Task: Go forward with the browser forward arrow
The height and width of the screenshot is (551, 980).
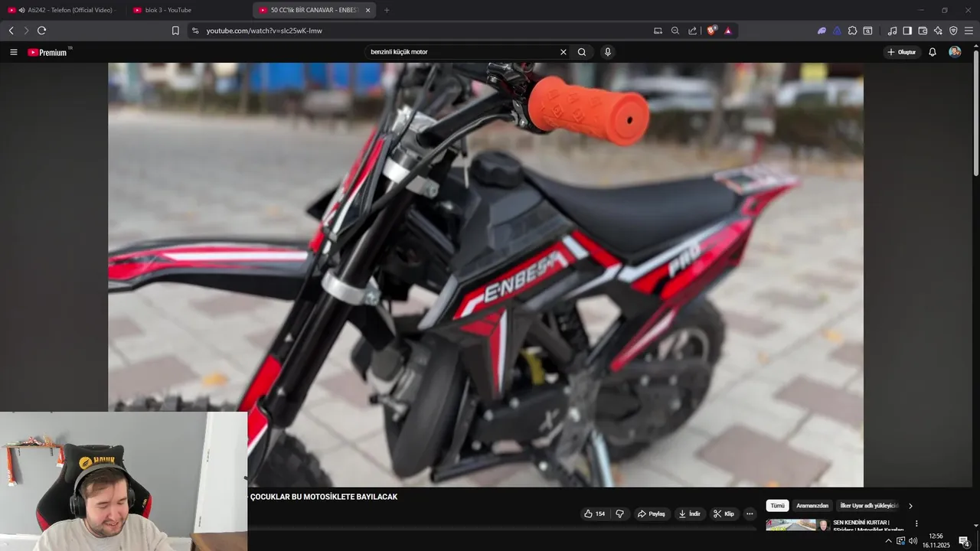Action: 26,31
